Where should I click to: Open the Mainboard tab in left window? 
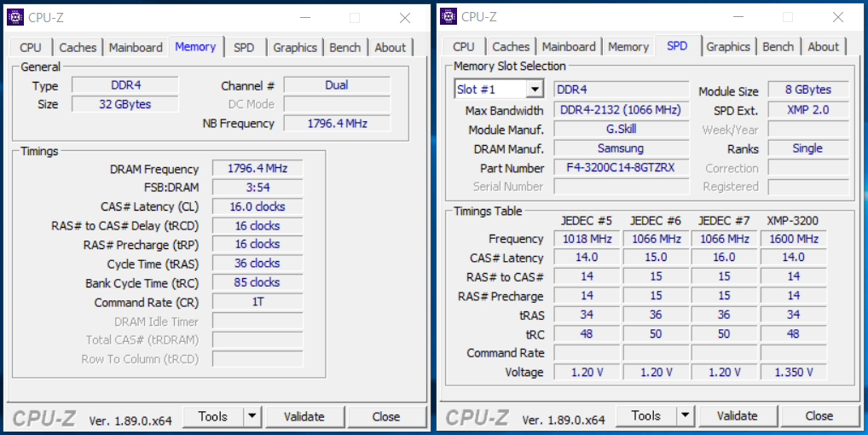pyautogui.click(x=136, y=48)
